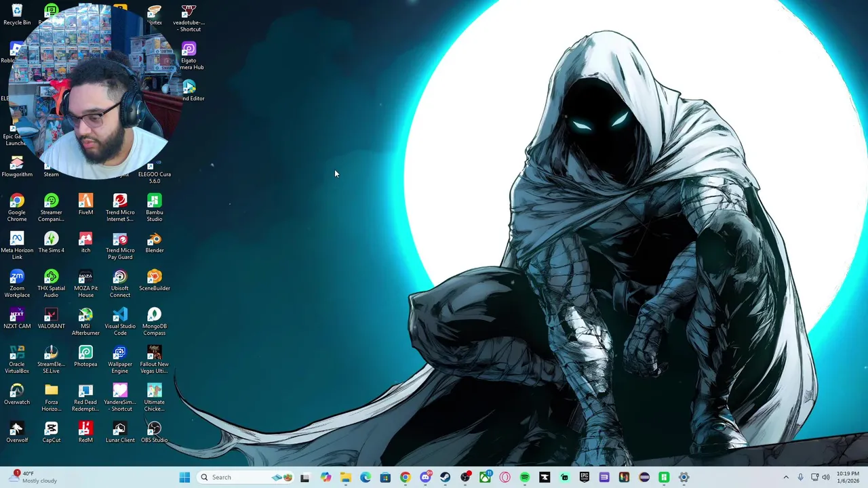
Task: Select the YandereSim shortcut icon
Action: [x=120, y=397]
